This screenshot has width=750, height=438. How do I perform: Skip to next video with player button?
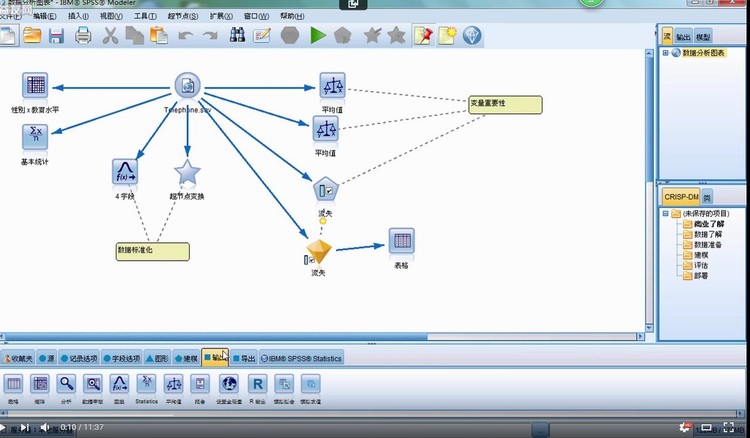click(x=25, y=427)
